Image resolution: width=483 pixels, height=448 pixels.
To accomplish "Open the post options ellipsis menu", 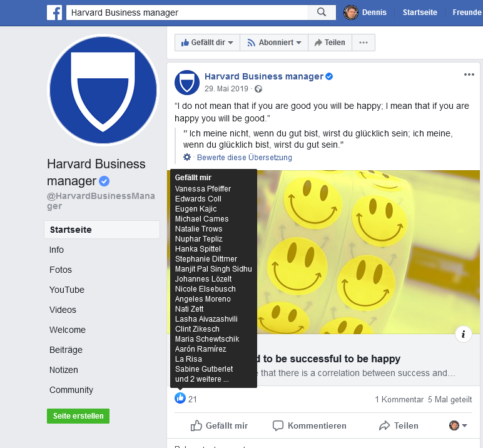I will (469, 74).
